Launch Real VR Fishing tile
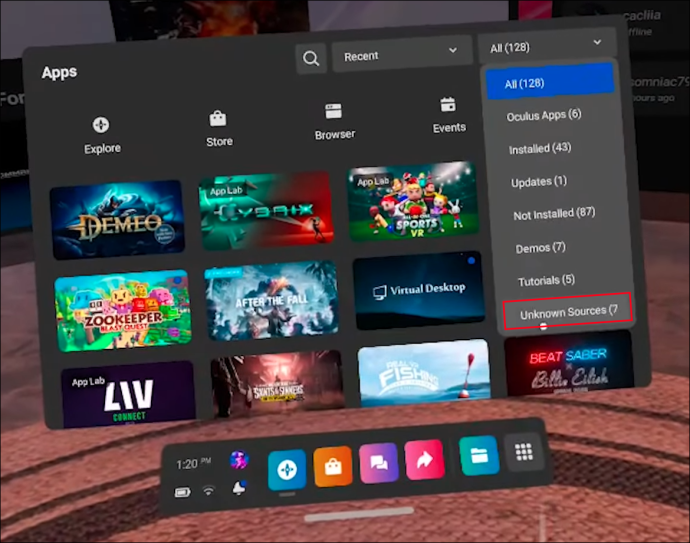690x543 pixels. 424,373
